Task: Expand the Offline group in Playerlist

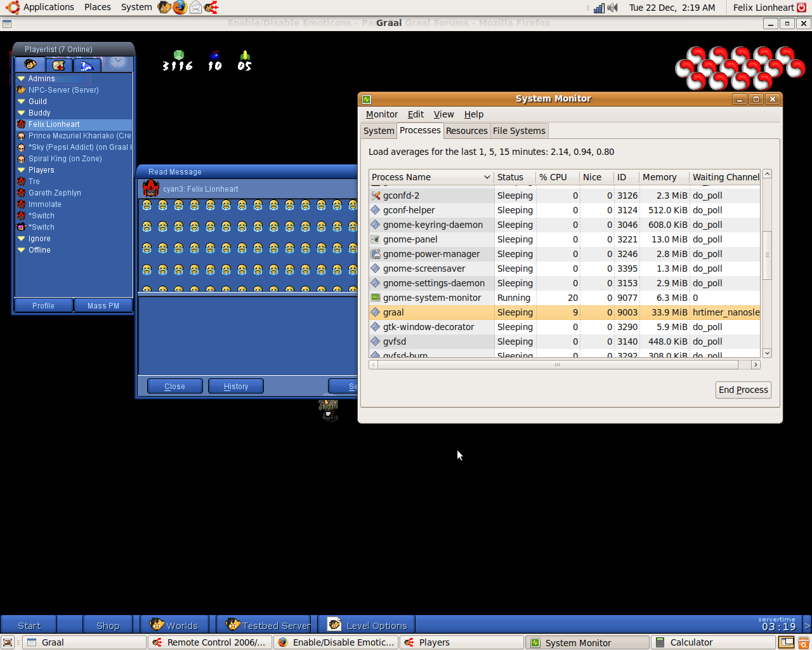Action: [22, 250]
